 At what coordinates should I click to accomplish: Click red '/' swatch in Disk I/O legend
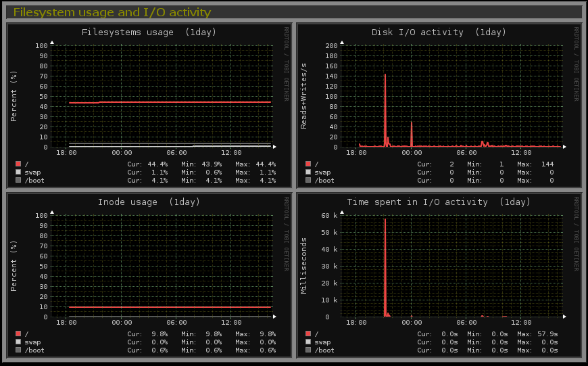[308, 164]
